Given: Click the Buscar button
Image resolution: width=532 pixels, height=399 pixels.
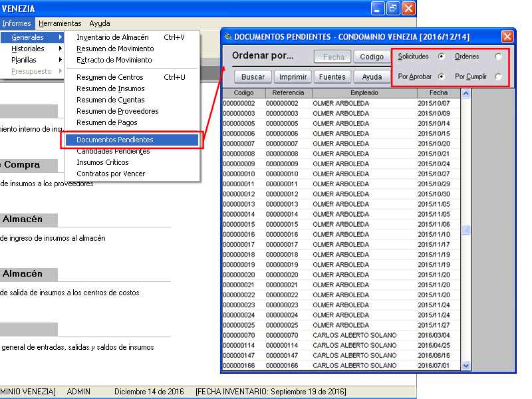Looking at the screenshot, I should (253, 77).
